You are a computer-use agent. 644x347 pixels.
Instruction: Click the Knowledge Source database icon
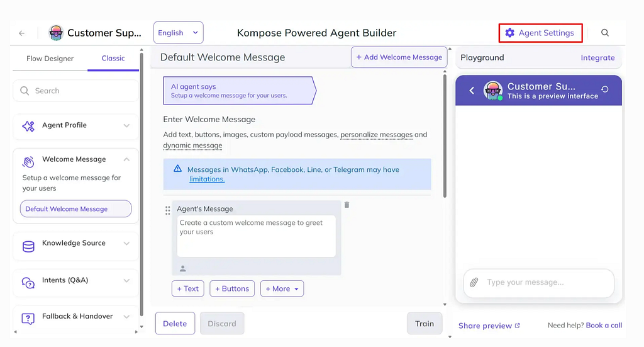pyautogui.click(x=28, y=246)
